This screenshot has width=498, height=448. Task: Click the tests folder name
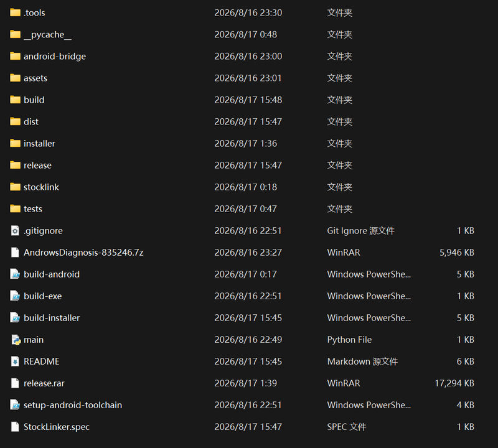[33, 209]
